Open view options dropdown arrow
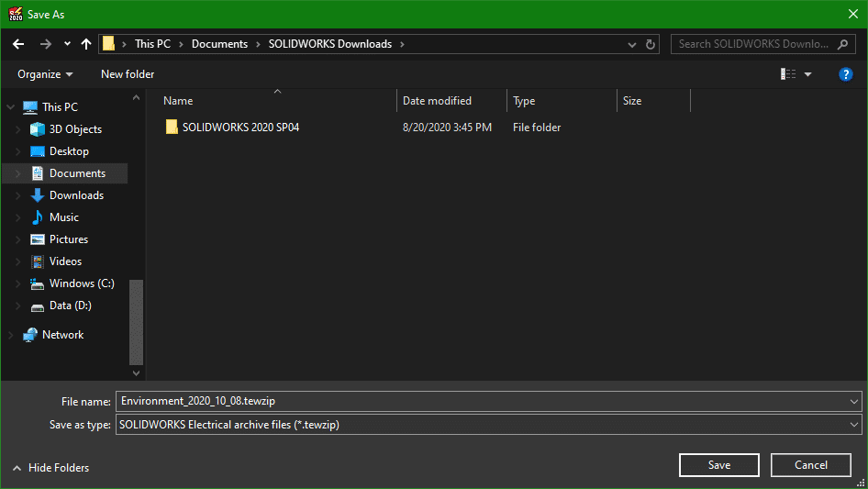Viewport: 868px width, 489px height. click(x=807, y=74)
